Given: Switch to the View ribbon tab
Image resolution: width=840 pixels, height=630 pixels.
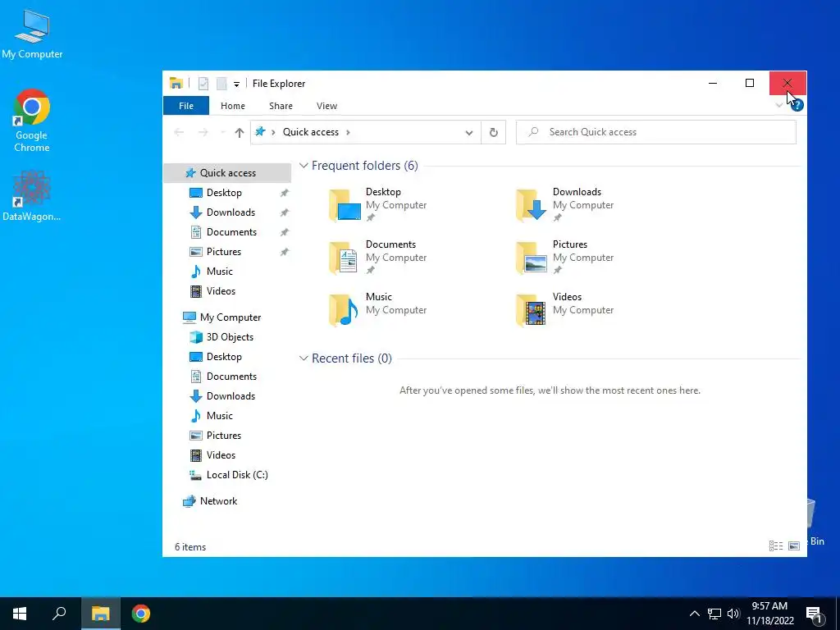Looking at the screenshot, I should [326, 106].
